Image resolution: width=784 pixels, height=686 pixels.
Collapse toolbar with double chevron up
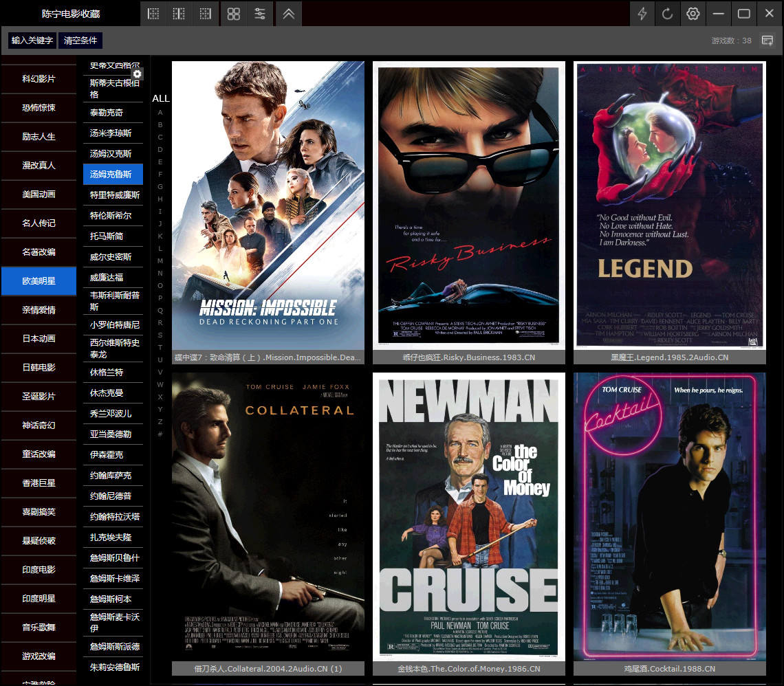(289, 14)
